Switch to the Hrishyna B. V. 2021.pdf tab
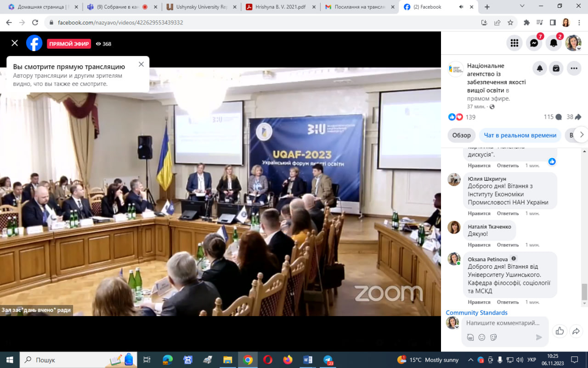 (280, 7)
